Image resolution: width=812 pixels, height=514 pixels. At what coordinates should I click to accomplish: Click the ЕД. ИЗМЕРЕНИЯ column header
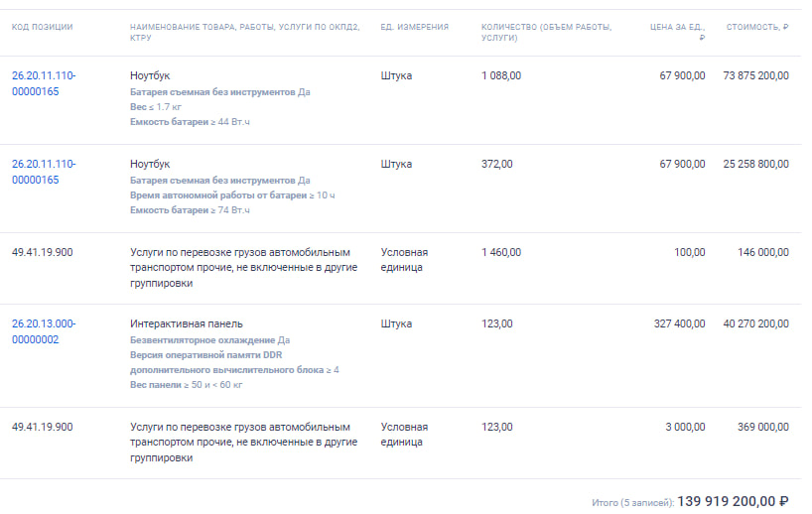point(415,27)
